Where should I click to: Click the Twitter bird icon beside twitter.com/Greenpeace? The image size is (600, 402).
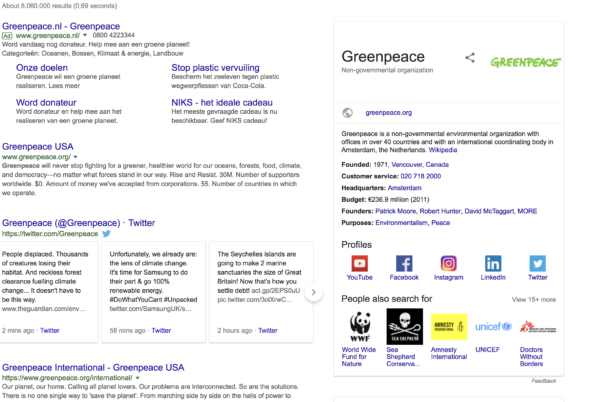pyautogui.click(x=106, y=233)
